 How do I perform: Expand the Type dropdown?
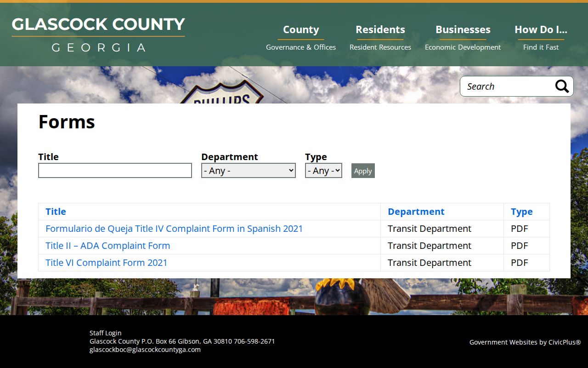(323, 171)
